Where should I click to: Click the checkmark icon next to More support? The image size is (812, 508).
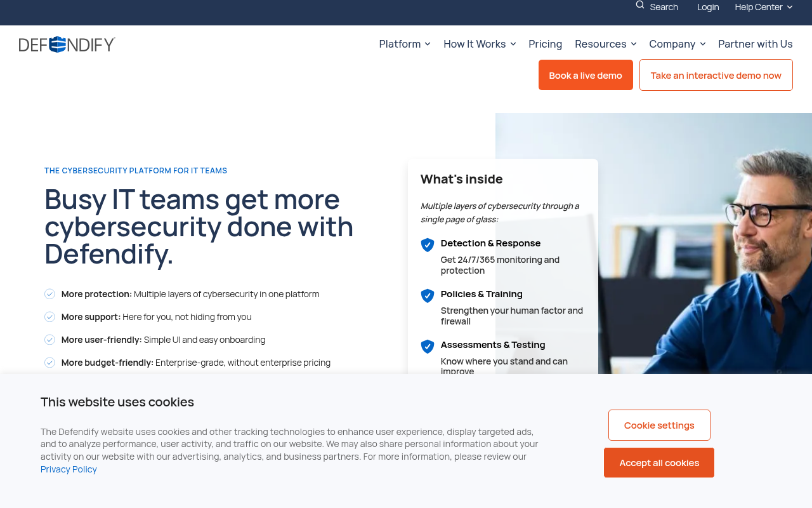pos(49,317)
